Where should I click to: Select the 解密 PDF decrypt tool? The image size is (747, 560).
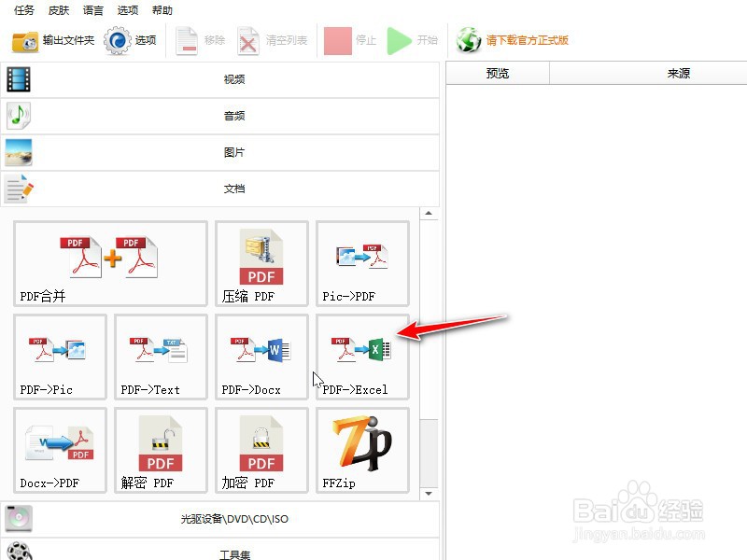tap(161, 450)
